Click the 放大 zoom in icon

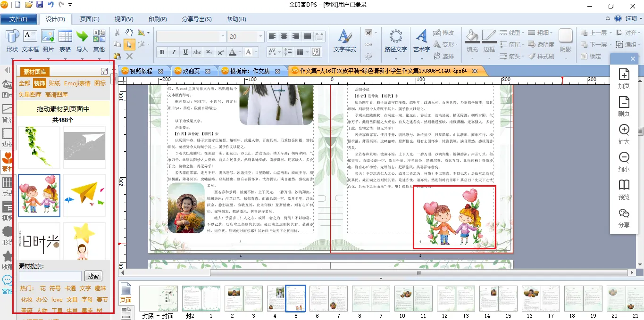(x=624, y=134)
